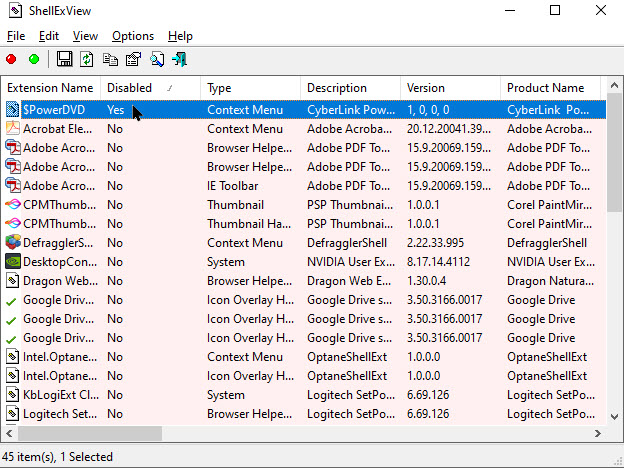Click the 'System' type cell for DesktopCon...
The width and height of the screenshot is (624, 468).
point(226,262)
